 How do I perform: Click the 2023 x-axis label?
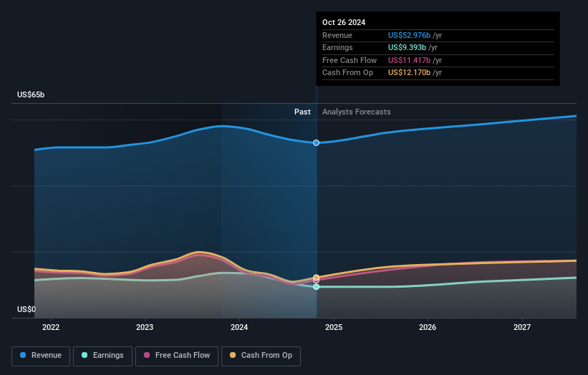[145, 328]
